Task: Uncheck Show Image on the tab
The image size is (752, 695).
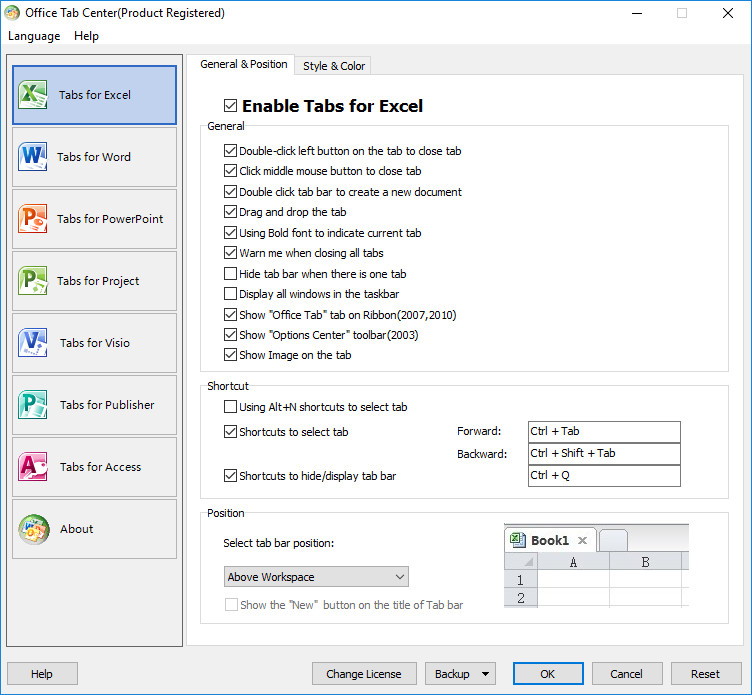Action: click(230, 354)
